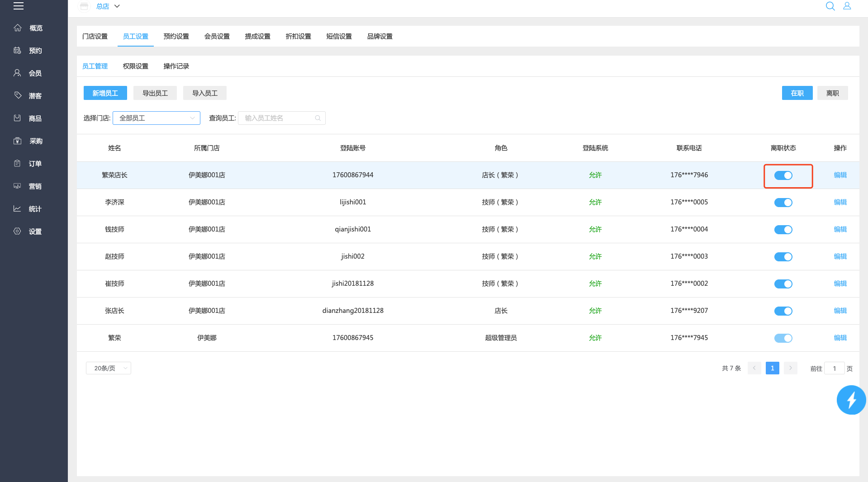Go to the previous page arrow
This screenshot has width=868, height=482.
[754, 368]
